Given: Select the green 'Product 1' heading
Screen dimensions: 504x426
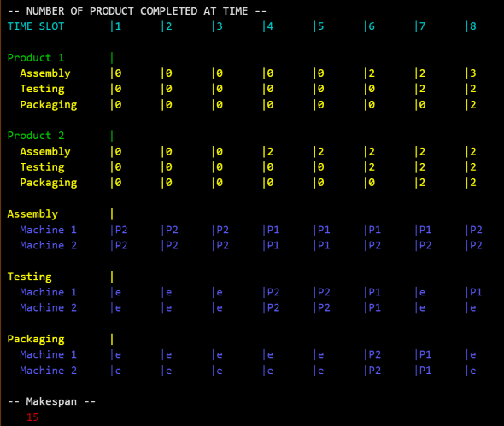Looking at the screenshot, I should [36, 58].
